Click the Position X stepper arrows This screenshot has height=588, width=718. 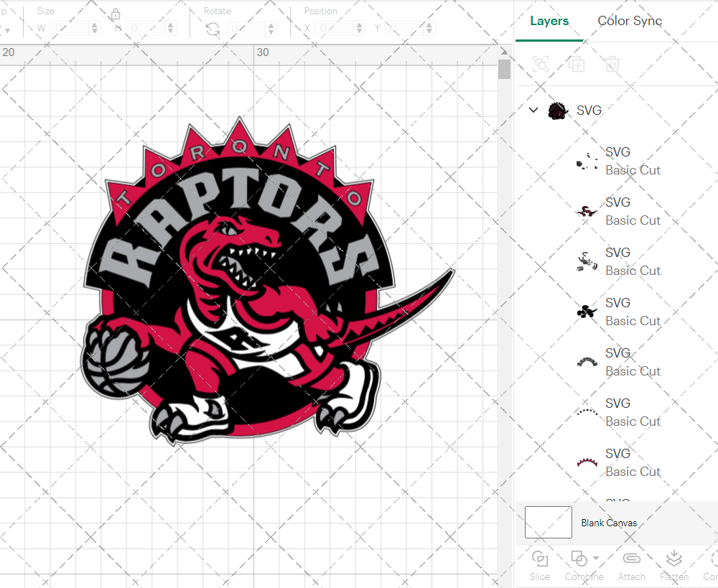tap(360, 29)
